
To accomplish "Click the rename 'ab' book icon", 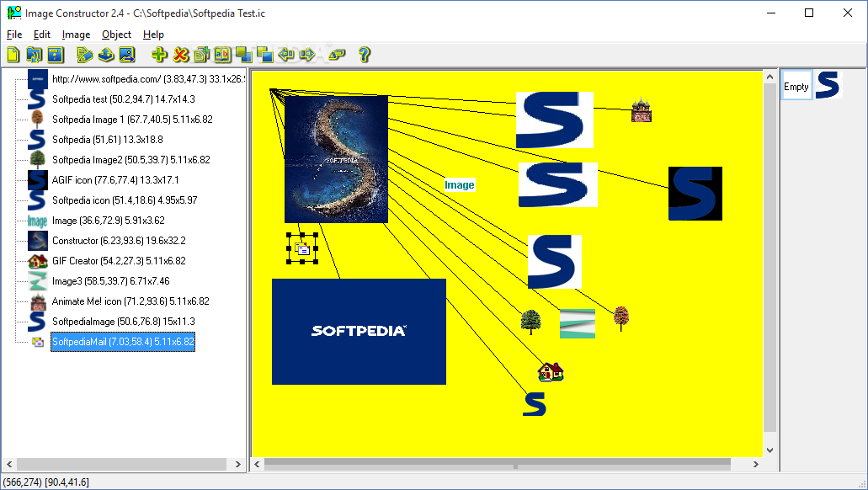I will click(222, 54).
